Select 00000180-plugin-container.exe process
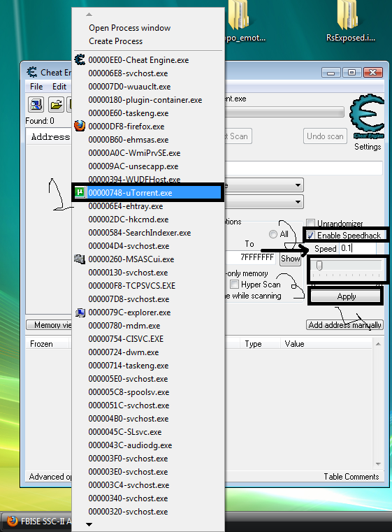The height and width of the screenshot is (532, 392). [147, 100]
